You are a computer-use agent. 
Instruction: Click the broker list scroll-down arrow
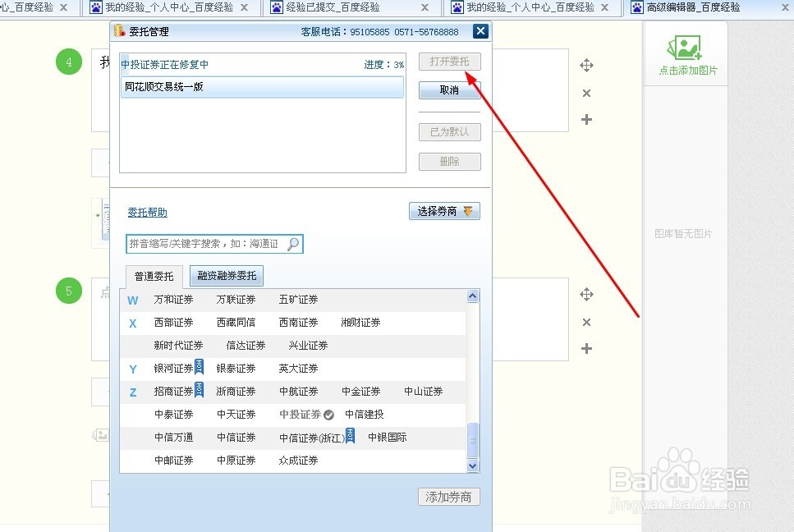[x=472, y=465]
